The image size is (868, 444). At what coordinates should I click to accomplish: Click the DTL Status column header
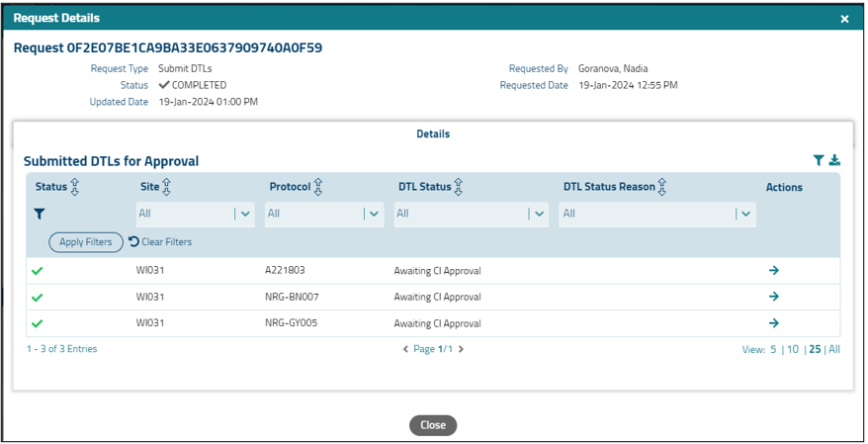(x=424, y=187)
